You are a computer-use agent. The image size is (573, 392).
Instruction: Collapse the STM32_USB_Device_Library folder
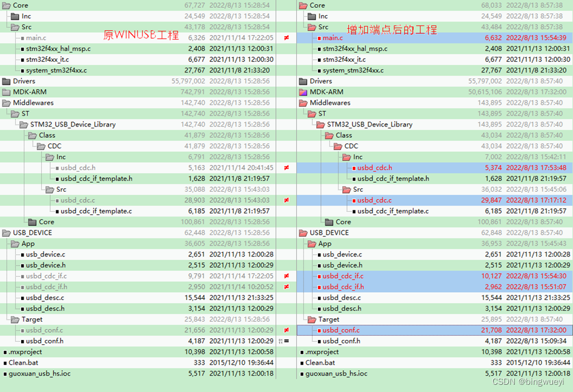23,125
